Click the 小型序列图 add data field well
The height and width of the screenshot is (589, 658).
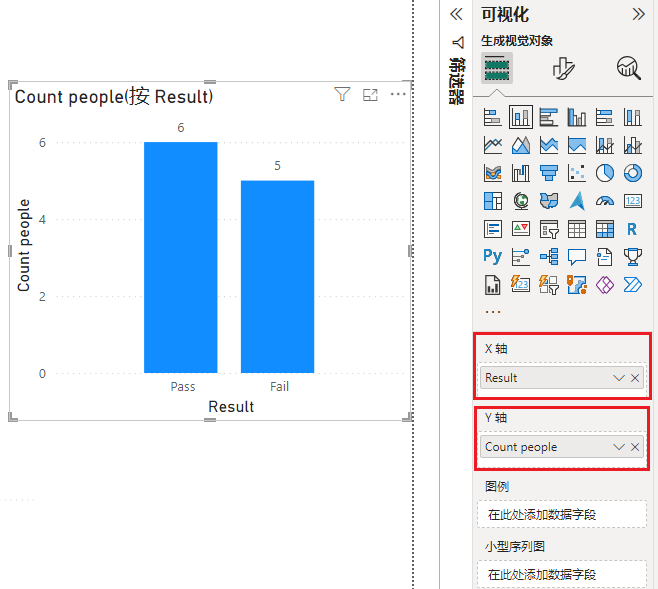562,574
